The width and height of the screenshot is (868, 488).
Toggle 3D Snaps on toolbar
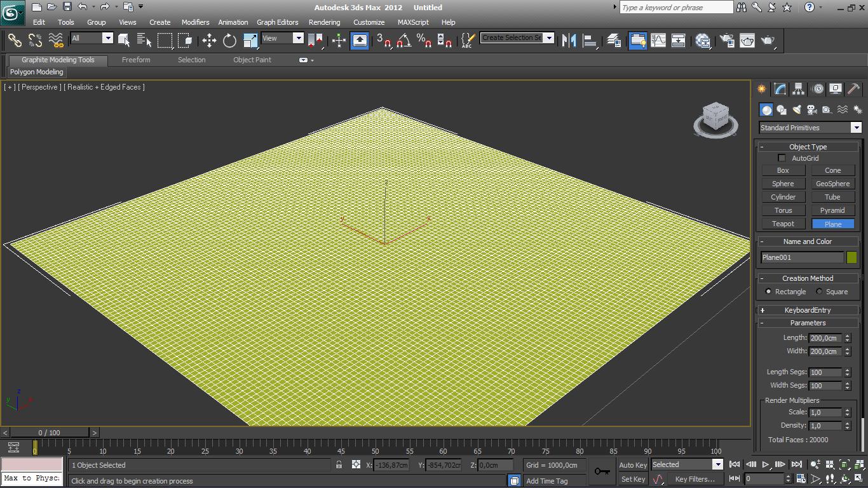pos(383,41)
